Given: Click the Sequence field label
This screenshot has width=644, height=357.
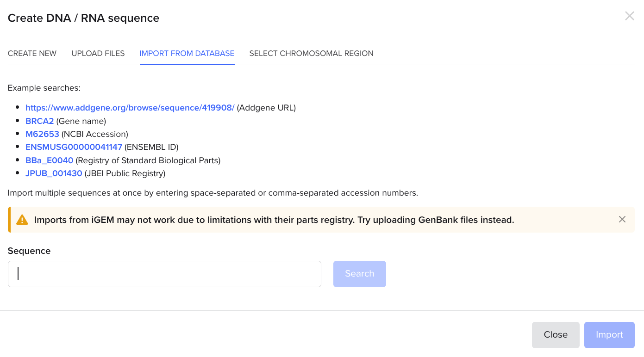Looking at the screenshot, I should (x=29, y=251).
